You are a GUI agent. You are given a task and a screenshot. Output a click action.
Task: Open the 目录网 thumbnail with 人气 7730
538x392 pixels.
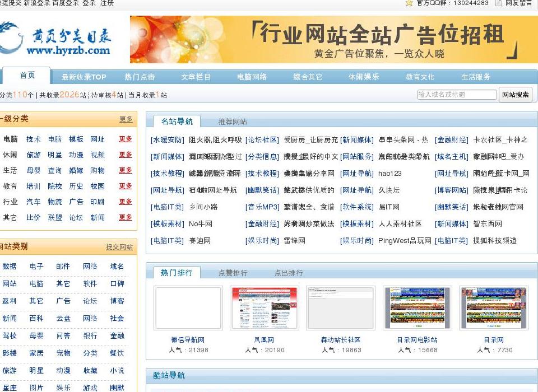coord(494,308)
